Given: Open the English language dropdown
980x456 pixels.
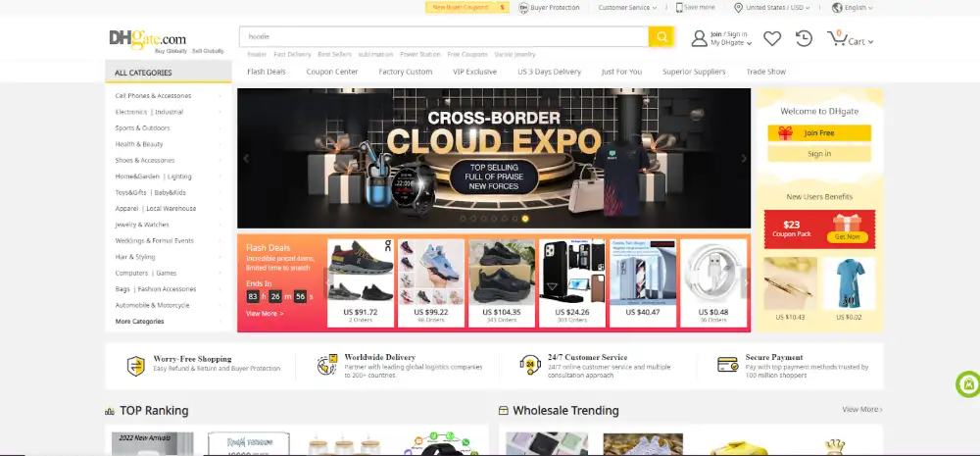Looking at the screenshot, I should coord(858,8).
